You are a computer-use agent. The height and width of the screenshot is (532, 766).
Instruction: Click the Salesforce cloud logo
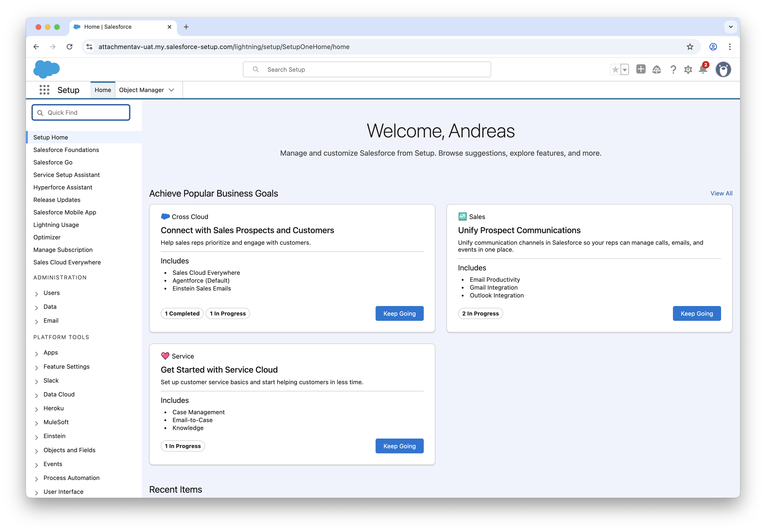(x=46, y=69)
